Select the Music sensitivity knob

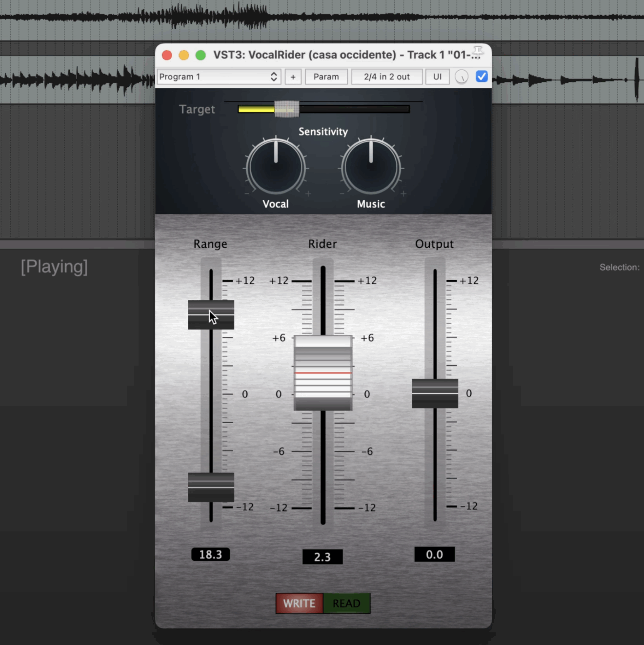(x=371, y=167)
